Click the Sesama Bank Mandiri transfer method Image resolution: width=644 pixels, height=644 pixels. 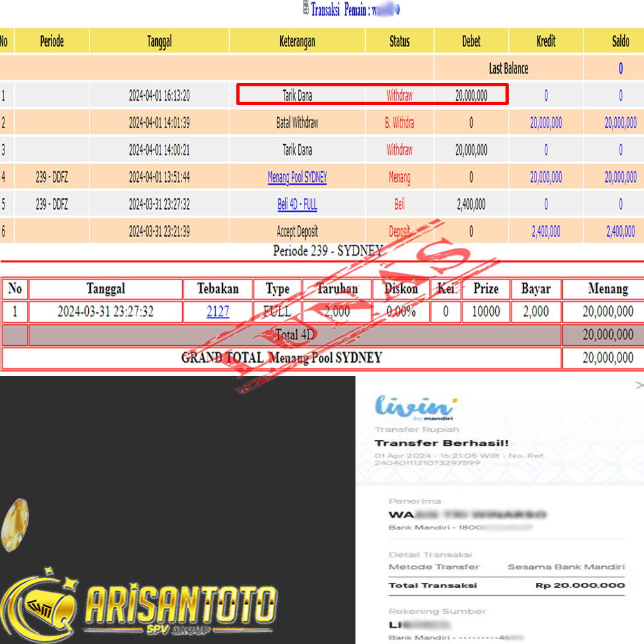(566, 567)
